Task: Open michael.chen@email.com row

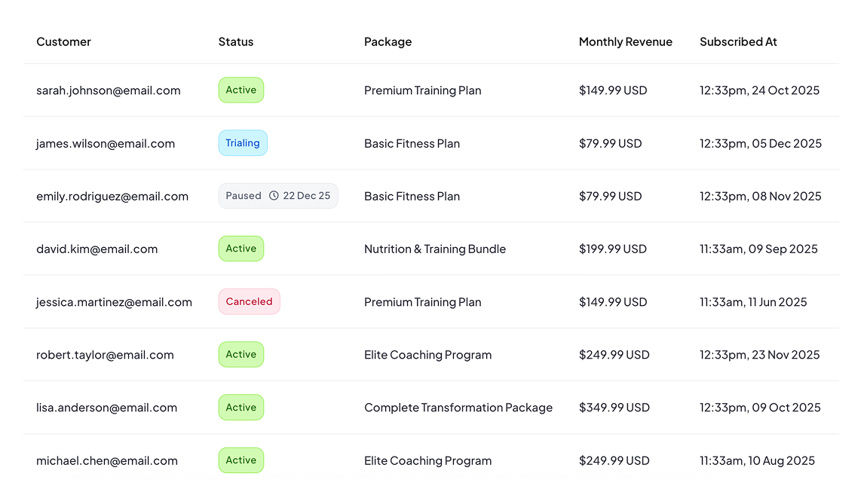Action: coord(106,461)
